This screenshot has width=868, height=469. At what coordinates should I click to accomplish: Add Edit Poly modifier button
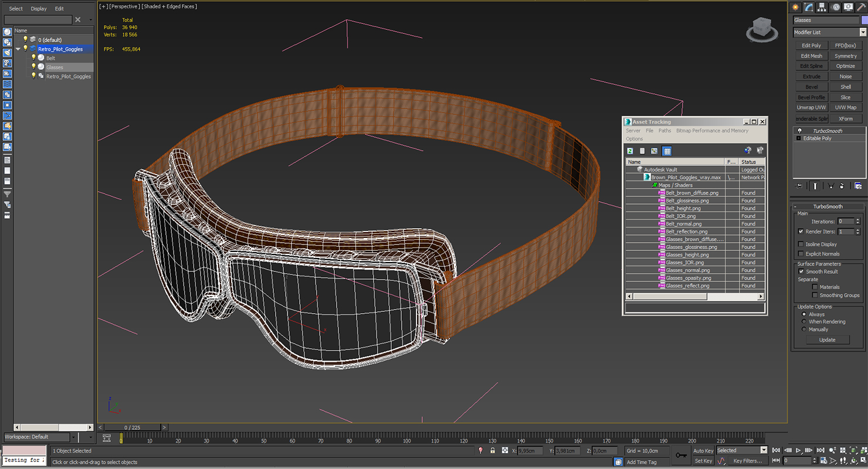811,45
